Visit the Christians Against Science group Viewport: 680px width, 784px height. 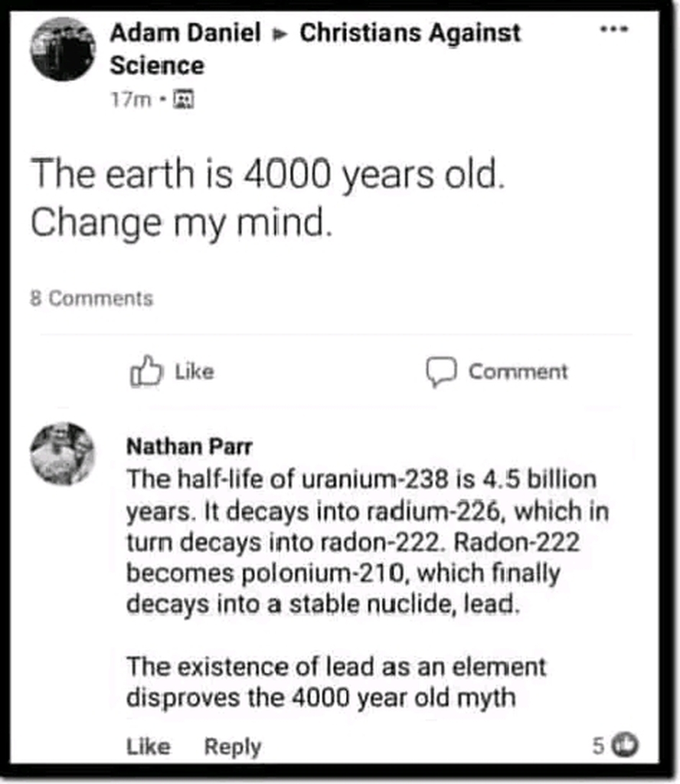(x=410, y=33)
